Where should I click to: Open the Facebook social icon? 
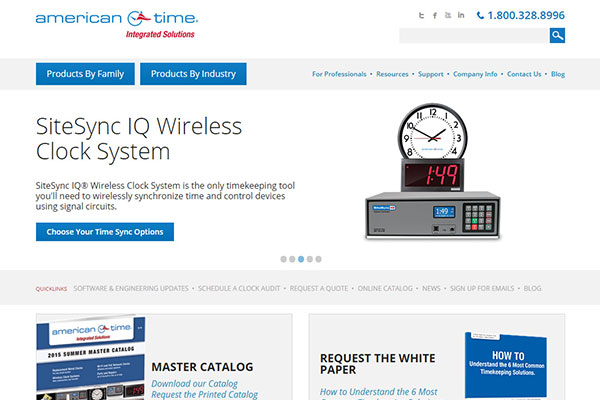click(435, 15)
